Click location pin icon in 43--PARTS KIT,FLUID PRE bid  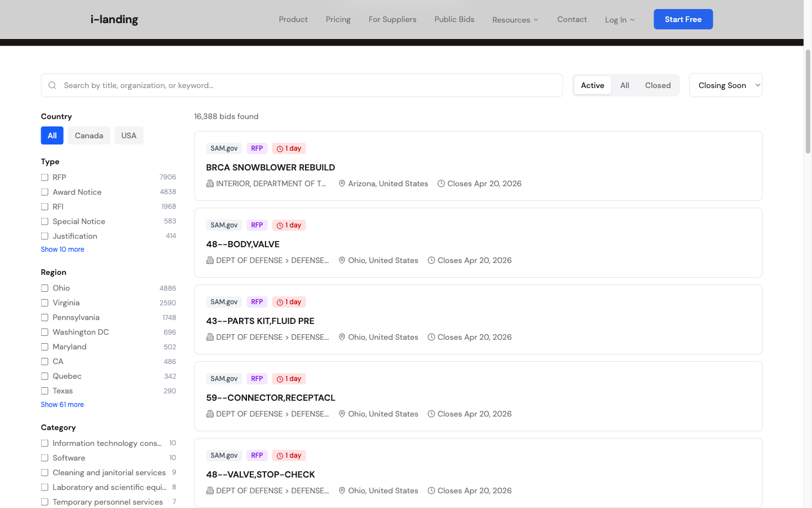tap(342, 337)
